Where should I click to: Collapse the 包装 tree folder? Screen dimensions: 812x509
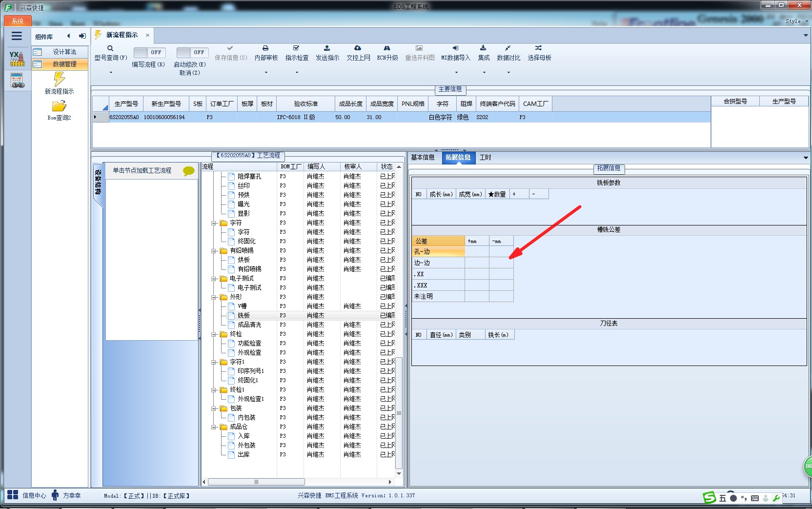[214, 408]
